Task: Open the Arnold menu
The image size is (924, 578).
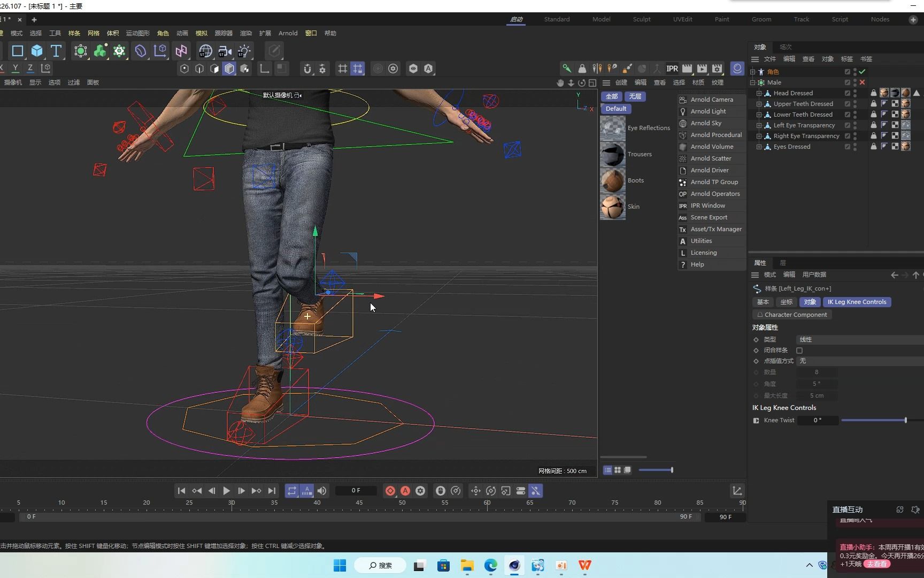Action: [288, 33]
